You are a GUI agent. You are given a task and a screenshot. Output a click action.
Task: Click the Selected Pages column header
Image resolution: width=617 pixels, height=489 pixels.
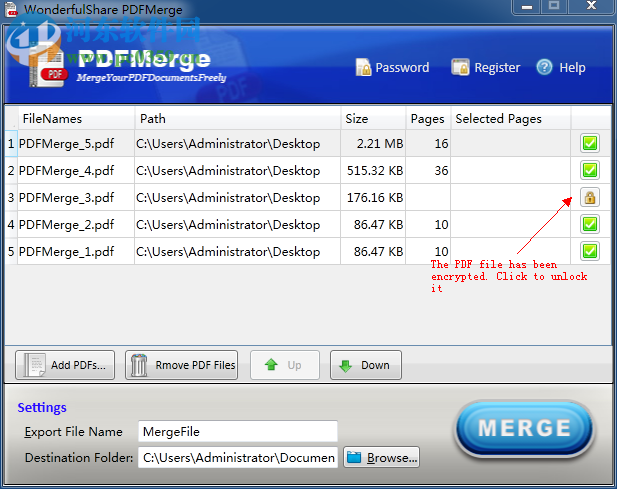[x=511, y=118]
